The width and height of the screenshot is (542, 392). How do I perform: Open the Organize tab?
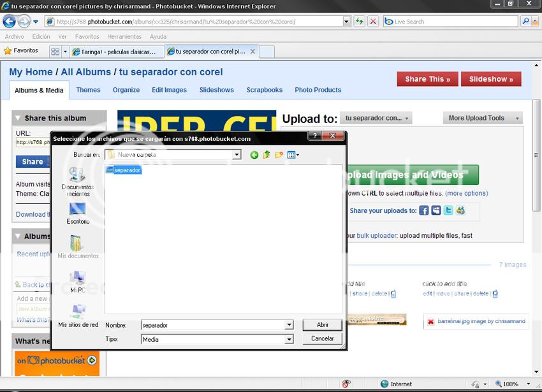point(126,90)
